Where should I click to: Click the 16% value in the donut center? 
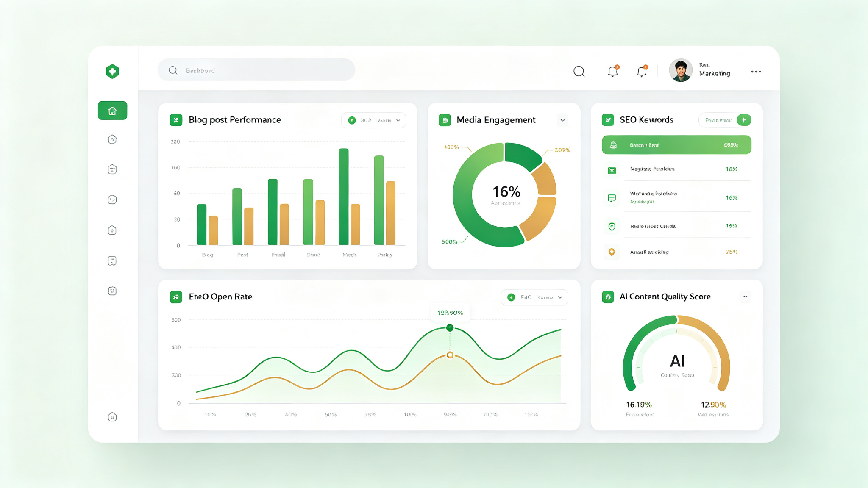point(506,192)
